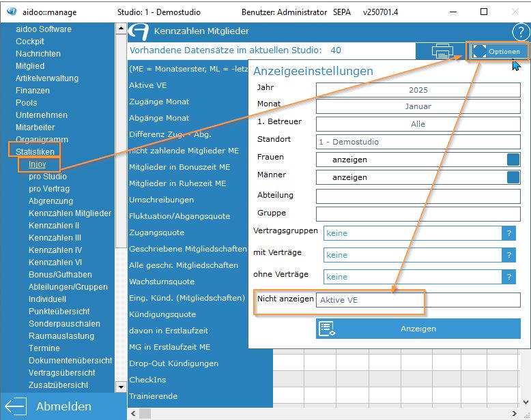Open the Abteilung field
Screen dimensions: 531x420
tap(418, 196)
